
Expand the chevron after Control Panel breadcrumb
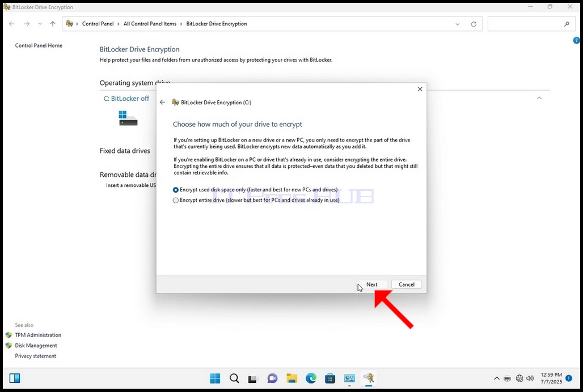pyautogui.click(x=119, y=24)
